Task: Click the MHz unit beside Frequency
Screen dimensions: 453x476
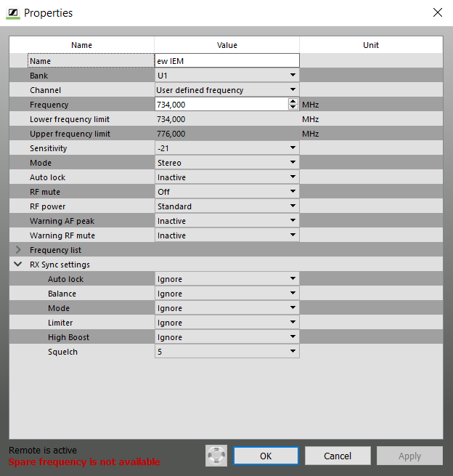Action: pos(310,105)
